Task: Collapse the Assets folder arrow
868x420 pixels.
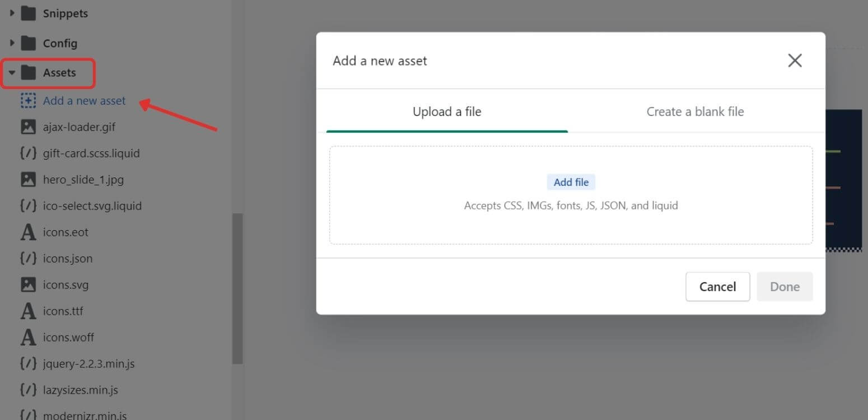Action: pyautogui.click(x=12, y=73)
